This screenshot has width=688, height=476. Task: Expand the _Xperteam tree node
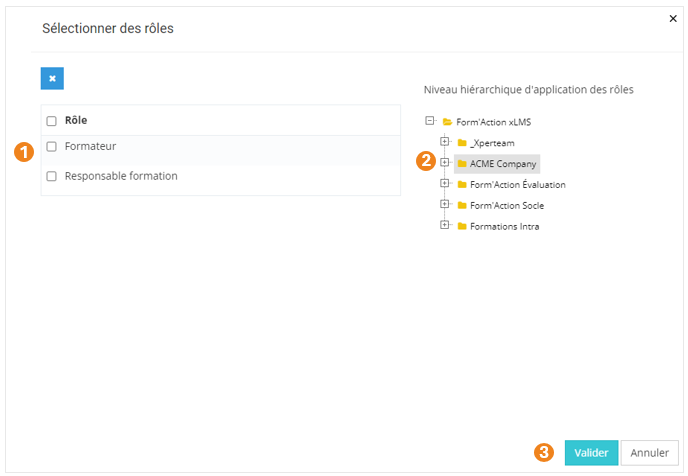click(445, 141)
